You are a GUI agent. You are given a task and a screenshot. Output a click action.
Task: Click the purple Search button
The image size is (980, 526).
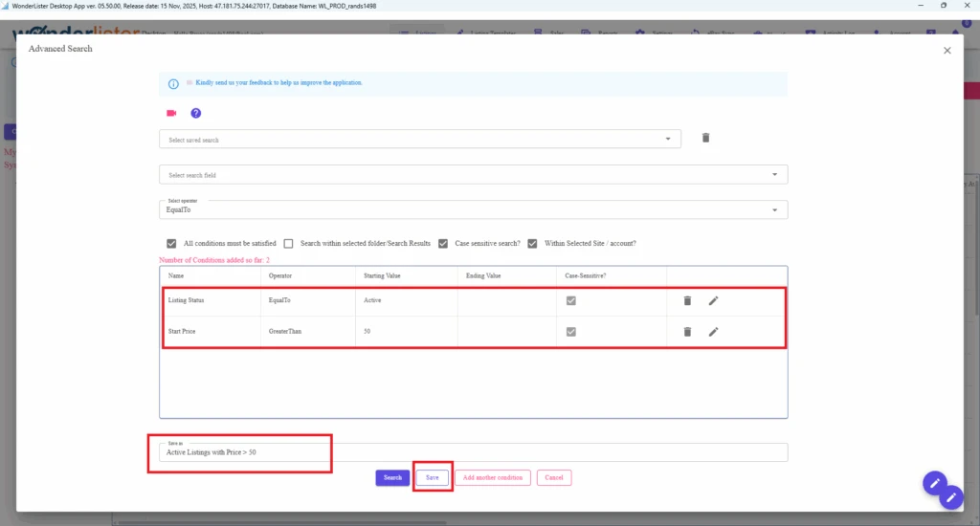coord(392,477)
